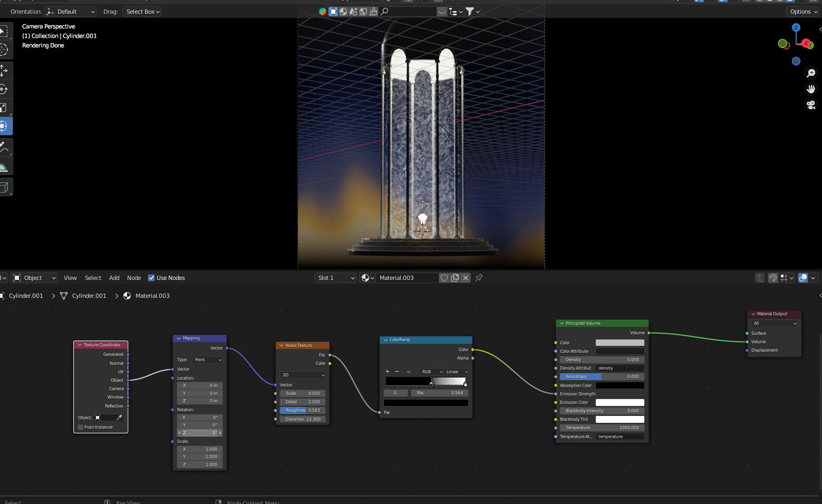
Task: Collapse the Principled Volume node
Action: point(562,323)
